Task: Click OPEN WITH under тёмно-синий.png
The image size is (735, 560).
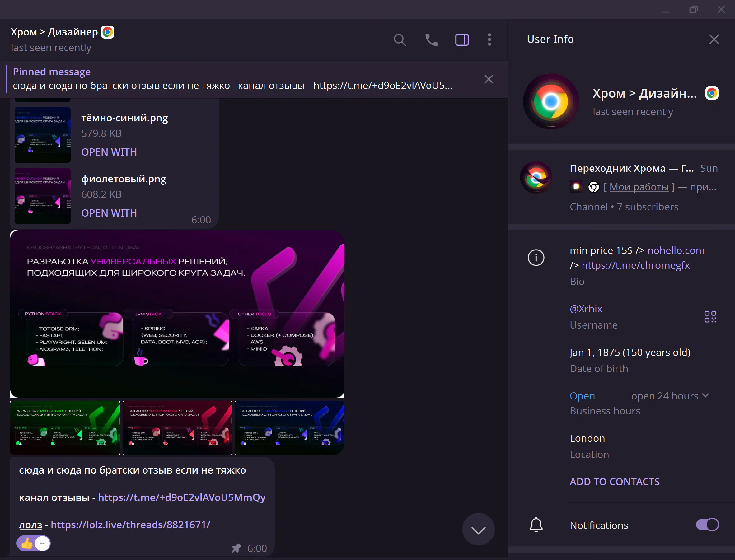Action: click(109, 152)
